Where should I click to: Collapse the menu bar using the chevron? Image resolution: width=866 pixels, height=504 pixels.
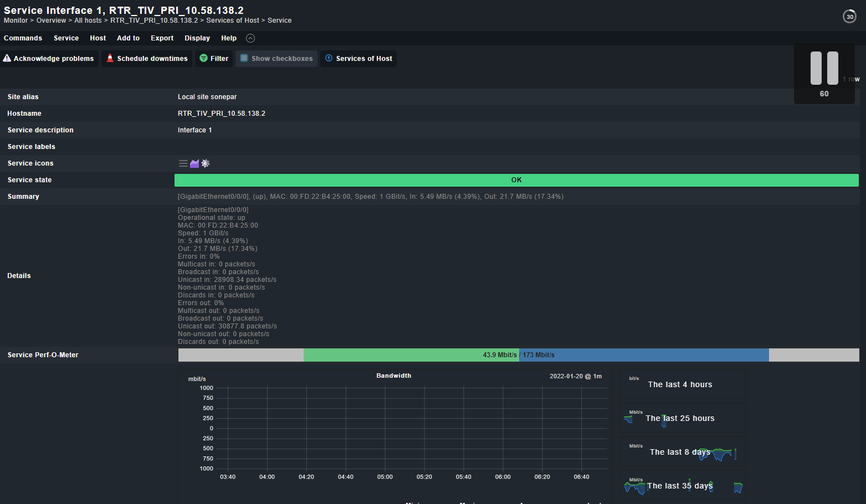250,38
